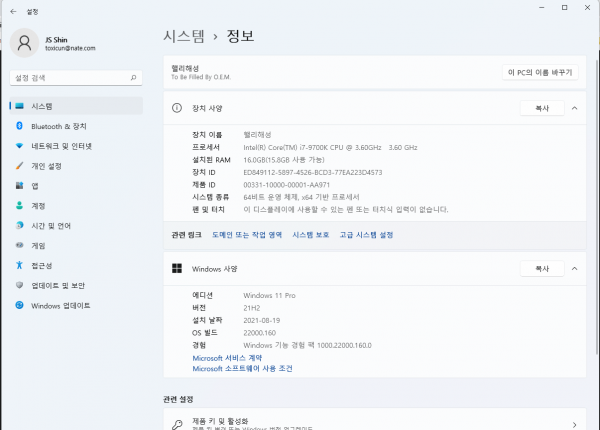Open Microsoft 소프트웨어 사용 조건 link
The image size is (600, 430).
[x=242, y=368]
